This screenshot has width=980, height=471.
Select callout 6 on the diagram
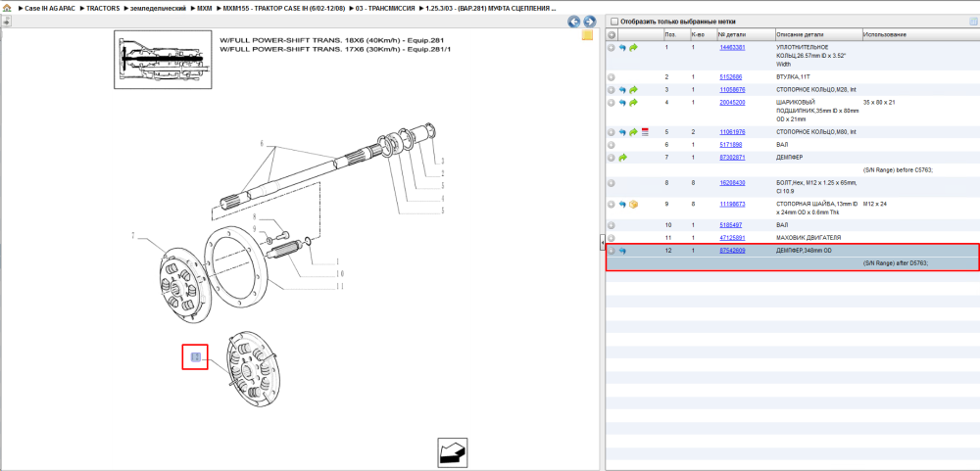click(262, 144)
